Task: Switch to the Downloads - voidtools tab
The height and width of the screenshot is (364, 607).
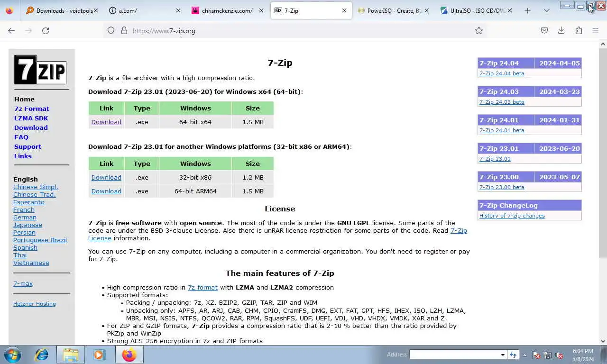Action: pyautogui.click(x=62, y=10)
